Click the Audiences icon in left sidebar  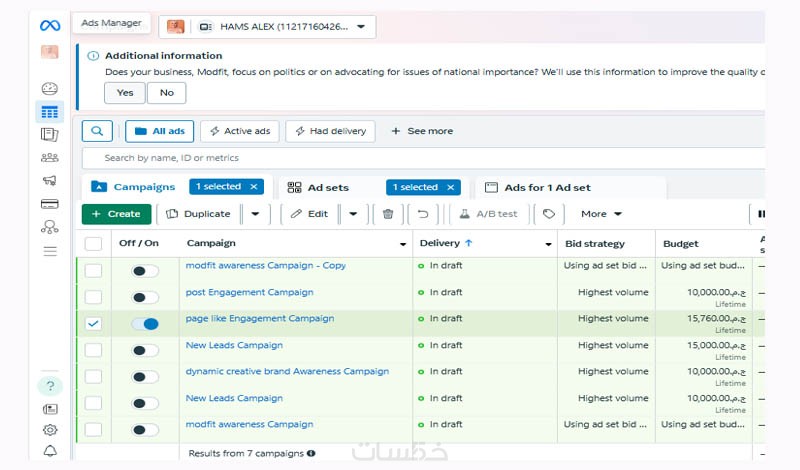[49, 157]
